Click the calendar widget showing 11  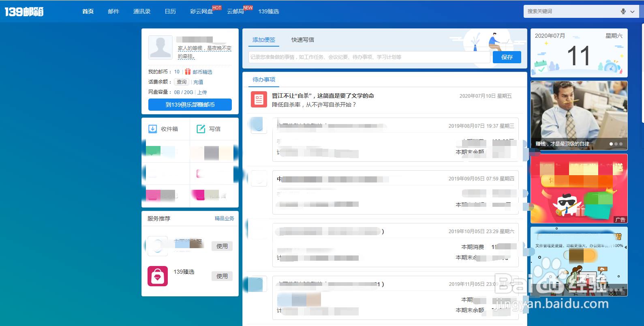point(579,53)
